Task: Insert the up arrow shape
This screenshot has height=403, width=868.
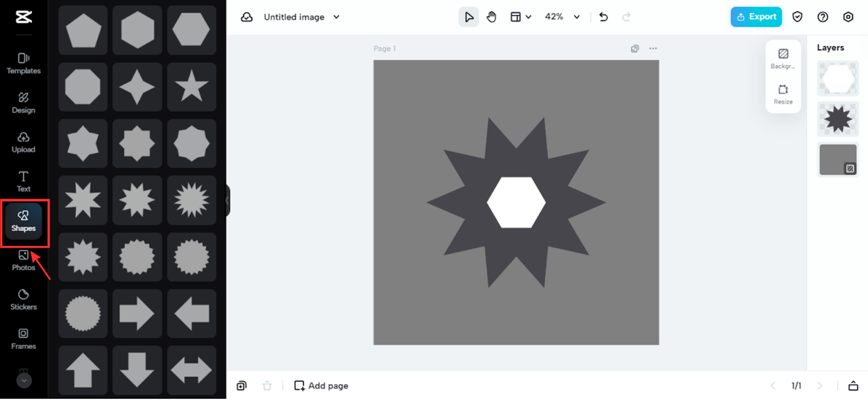Action: 83,370
